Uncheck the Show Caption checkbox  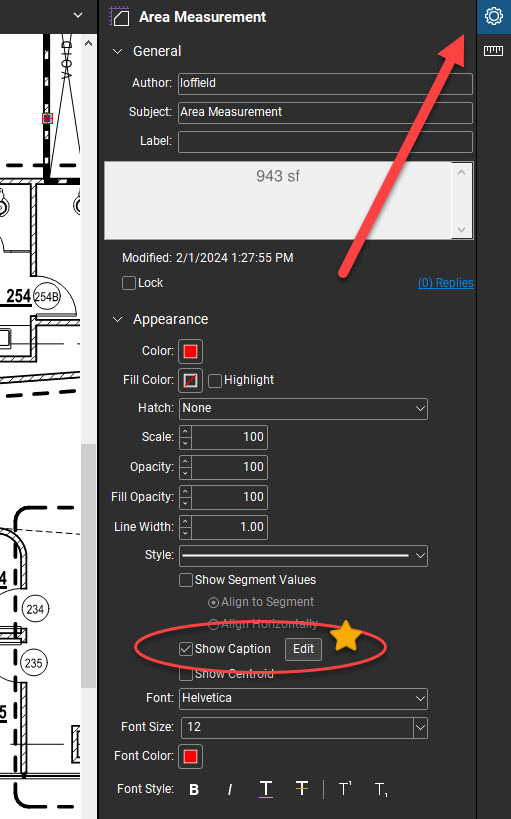point(185,649)
